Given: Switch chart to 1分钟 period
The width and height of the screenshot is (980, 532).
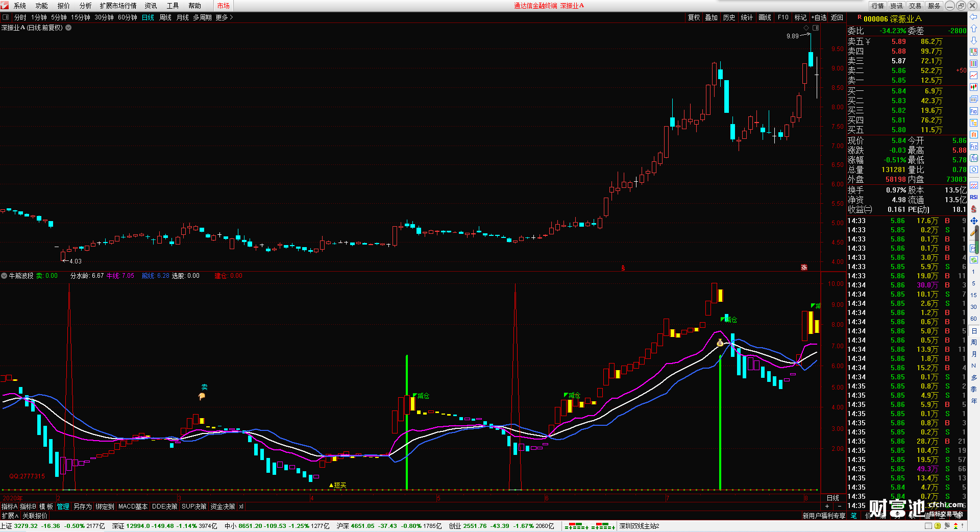Looking at the screenshot, I should 39,17.
